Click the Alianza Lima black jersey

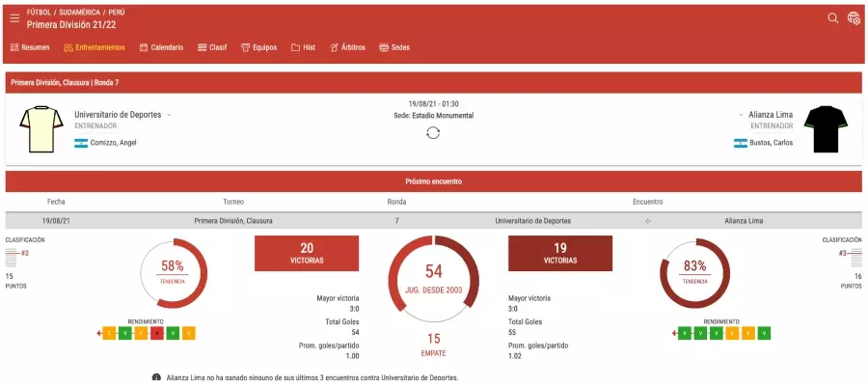[826, 129]
